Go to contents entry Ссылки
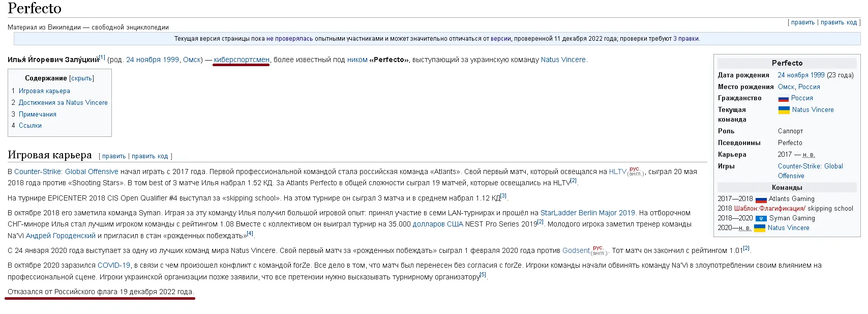 [x=30, y=126]
